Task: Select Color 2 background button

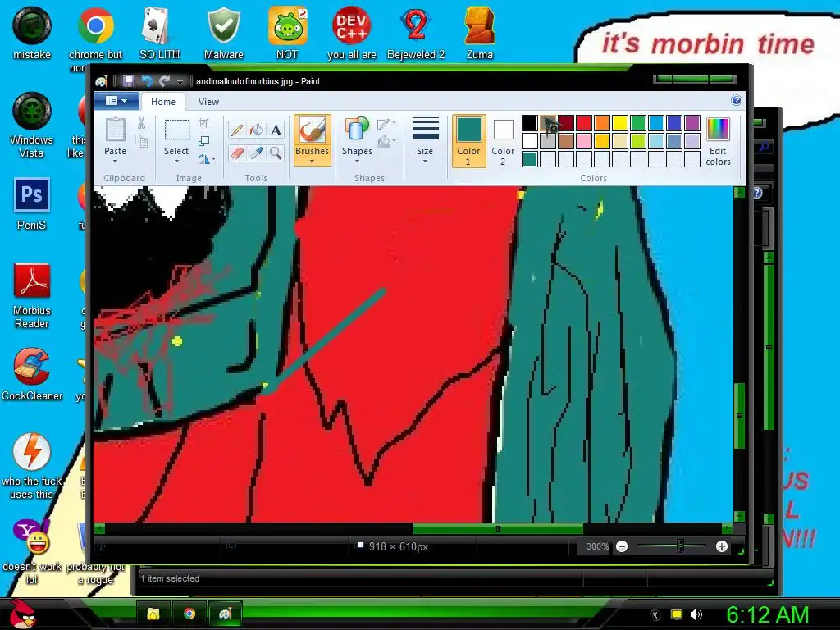Action: point(503,141)
